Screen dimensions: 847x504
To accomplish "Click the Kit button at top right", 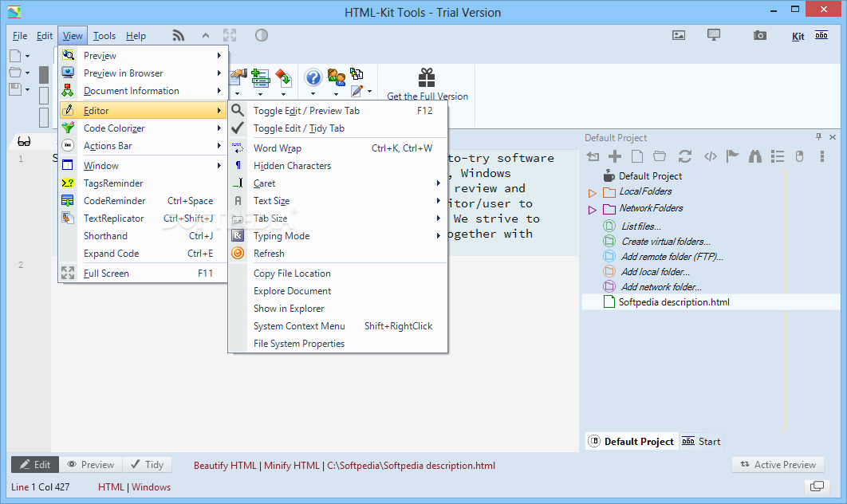I will pyautogui.click(x=798, y=36).
